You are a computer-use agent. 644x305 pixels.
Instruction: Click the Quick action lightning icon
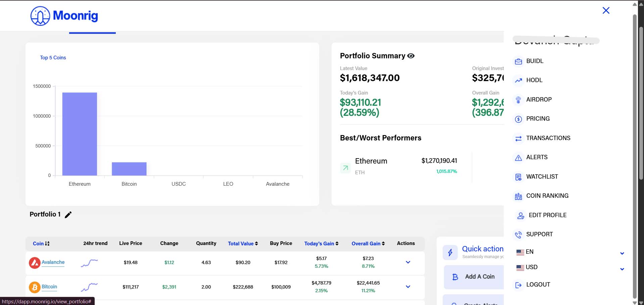click(450, 252)
